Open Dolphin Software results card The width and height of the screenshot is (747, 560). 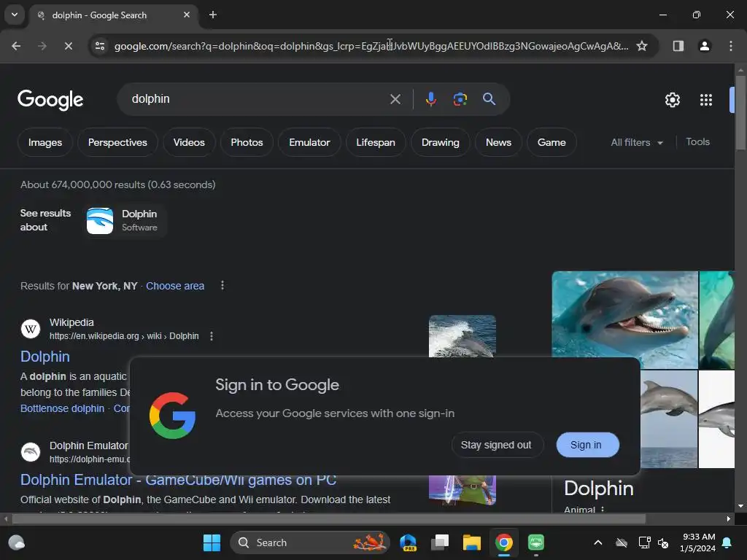[x=125, y=220]
